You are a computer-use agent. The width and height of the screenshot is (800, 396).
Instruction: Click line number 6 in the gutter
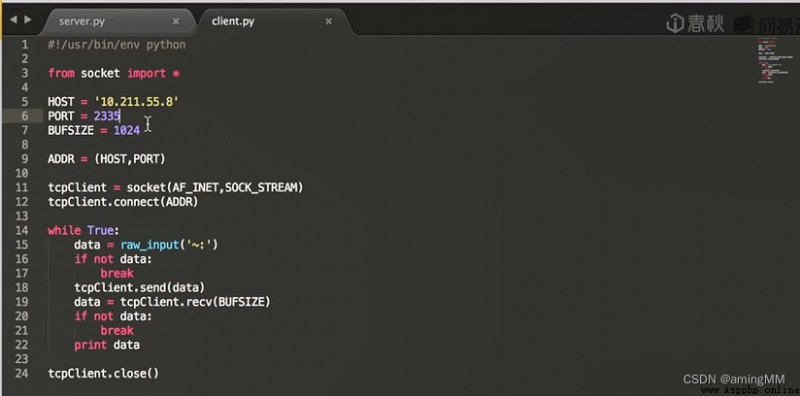24,116
